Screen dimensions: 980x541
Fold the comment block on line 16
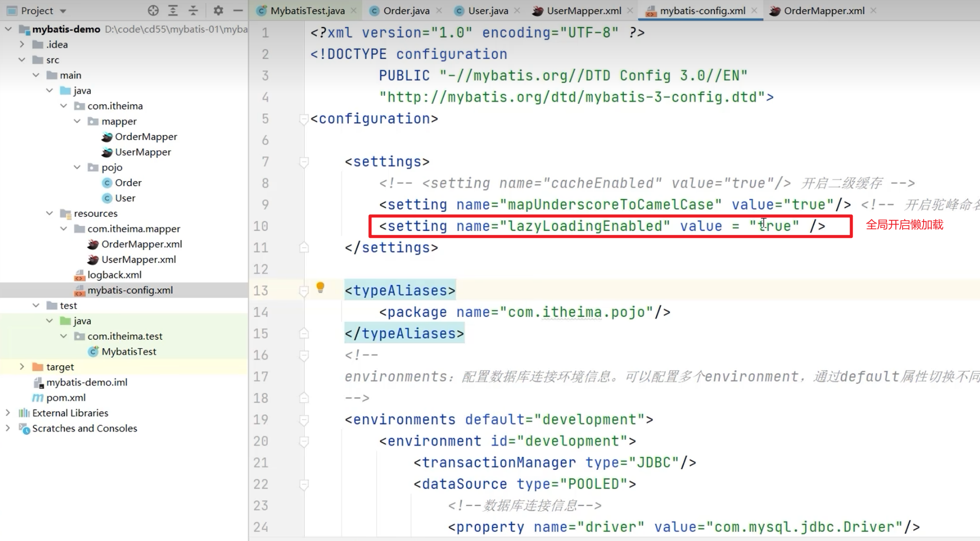304,355
